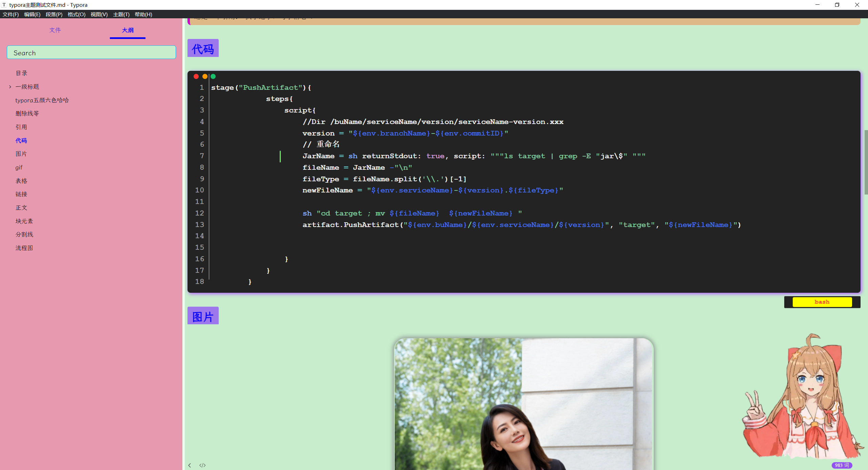
Task: Restore the Typora window size
Action: (837, 5)
